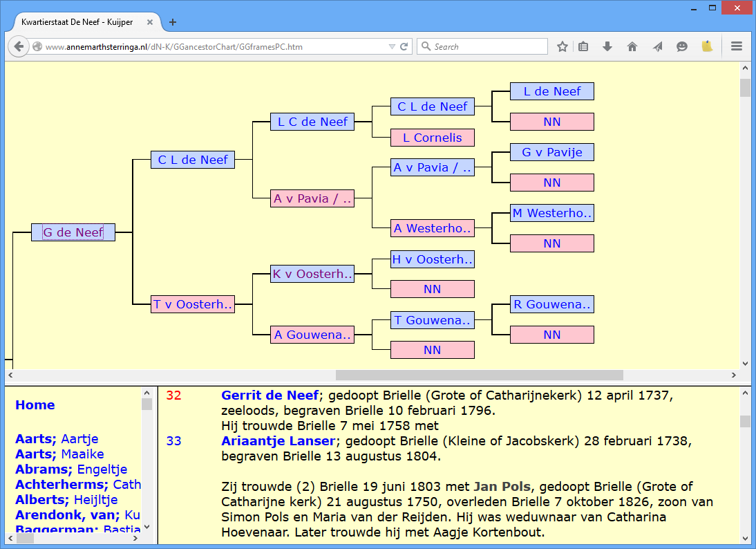Click the chart's horizontal scrollbar thumb
This screenshot has width=756, height=549.
coord(479,375)
